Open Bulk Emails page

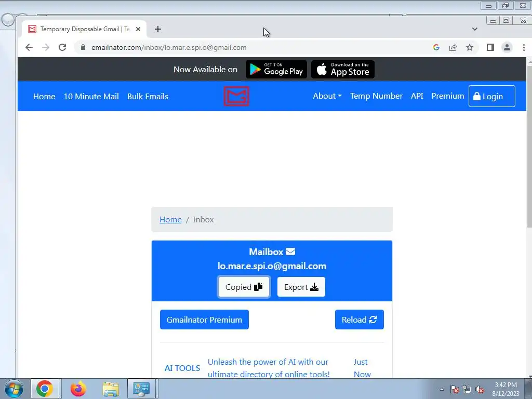(x=148, y=96)
